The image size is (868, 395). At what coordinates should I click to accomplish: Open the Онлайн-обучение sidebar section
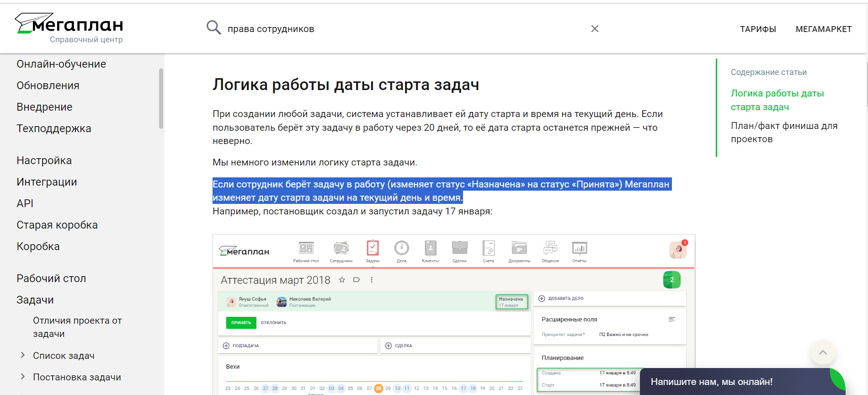coord(61,64)
